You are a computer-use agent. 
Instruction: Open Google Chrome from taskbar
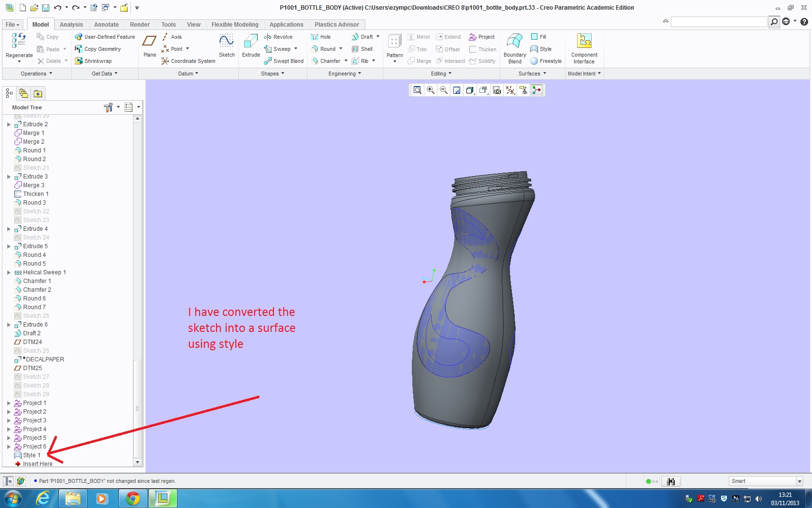tap(132, 498)
